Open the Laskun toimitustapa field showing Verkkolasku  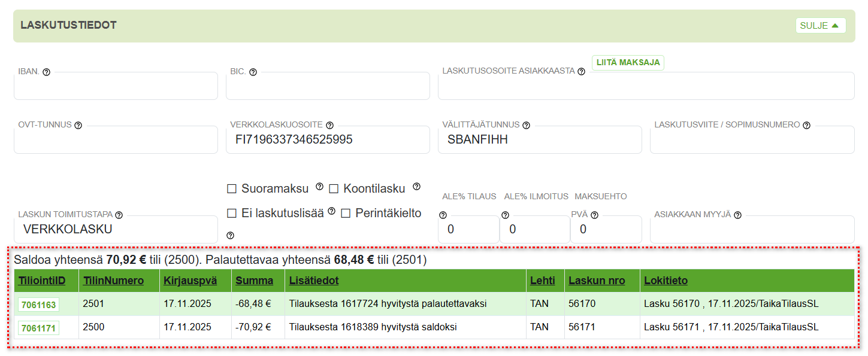[116, 229]
